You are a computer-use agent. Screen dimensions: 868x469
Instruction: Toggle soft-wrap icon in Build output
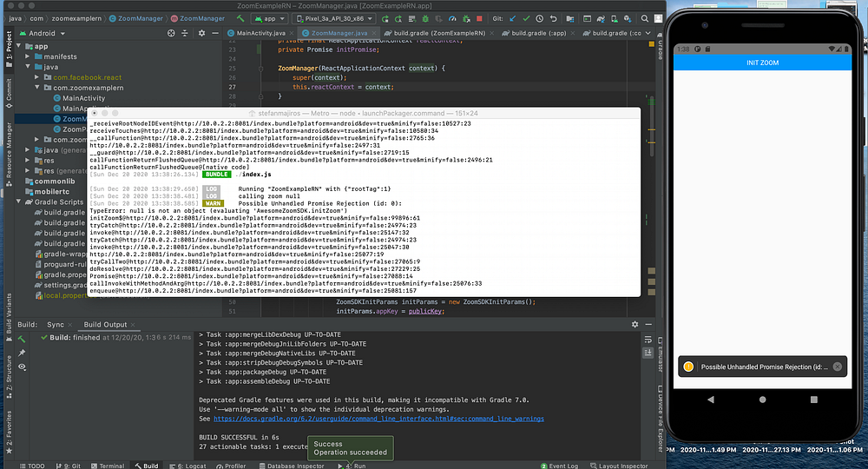tap(648, 340)
